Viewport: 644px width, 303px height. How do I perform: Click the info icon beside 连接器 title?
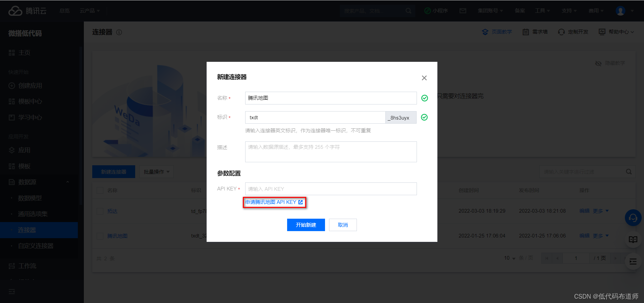point(119,32)
